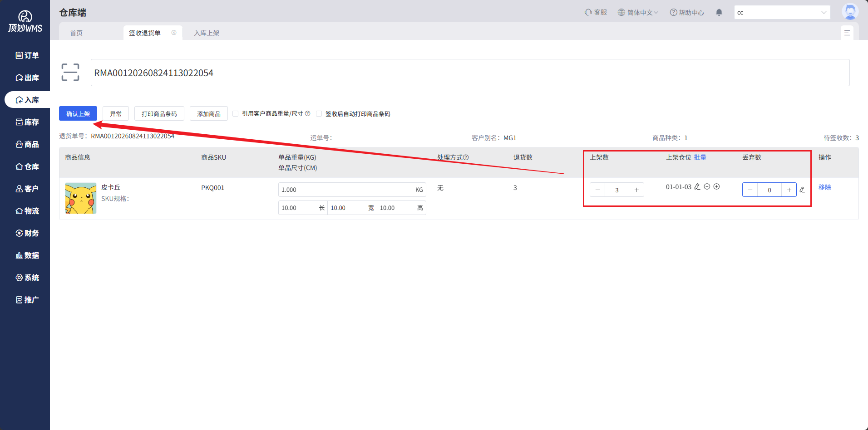Viewport: 868px width, 430px height.
Task: Toggle the tab list menu icon
Action: pos(847,33)
